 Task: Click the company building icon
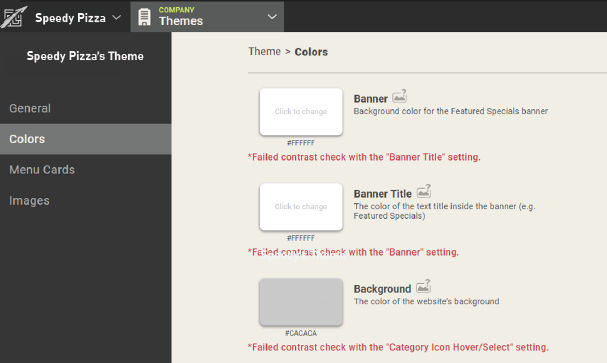point(144,17)
